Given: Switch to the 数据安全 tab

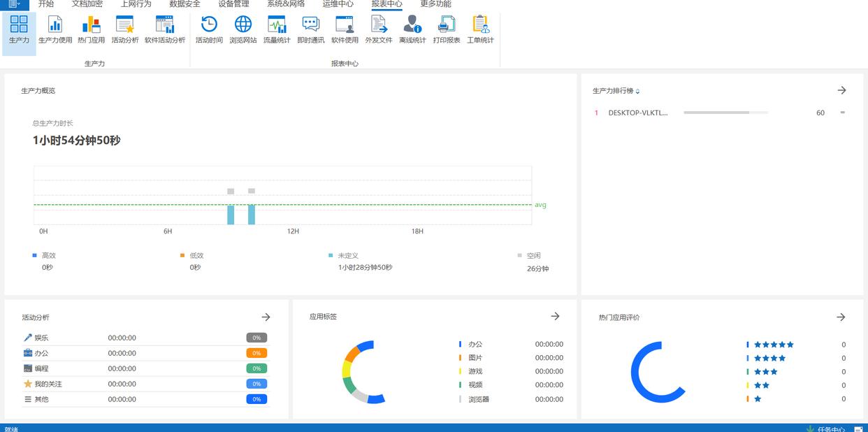Looking at the screenshot, I should tap(185, 4).
